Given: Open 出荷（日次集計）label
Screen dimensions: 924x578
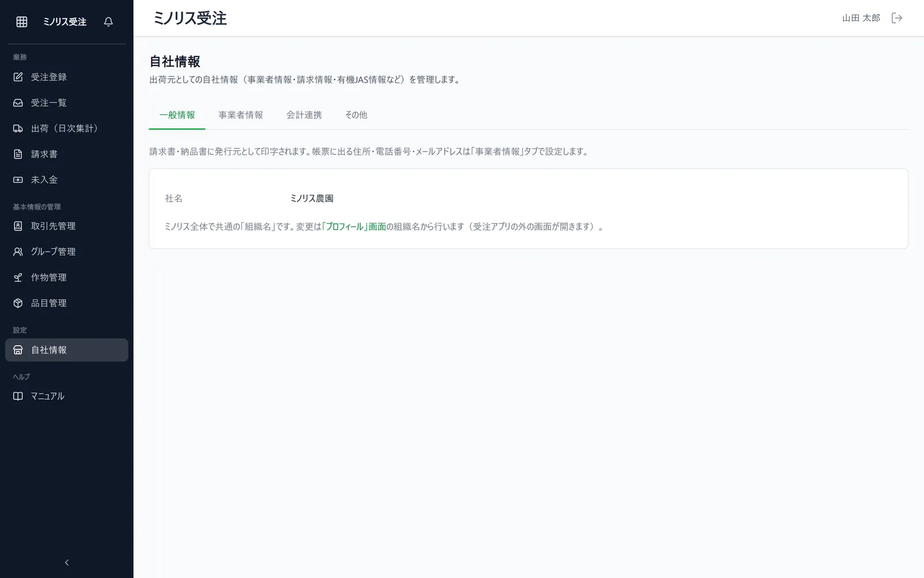Looking at the screenshot, I should 65,128.
